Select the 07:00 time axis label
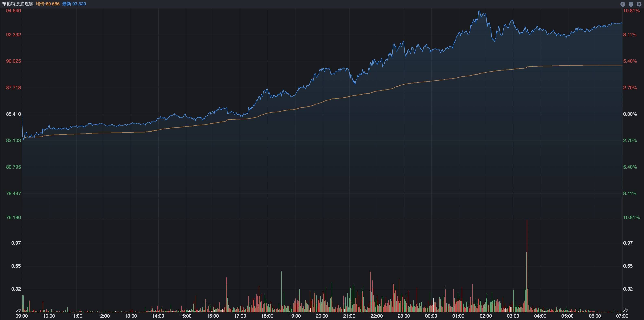The width and height of the screenshot is (644, 320). (x=622, y=316)
